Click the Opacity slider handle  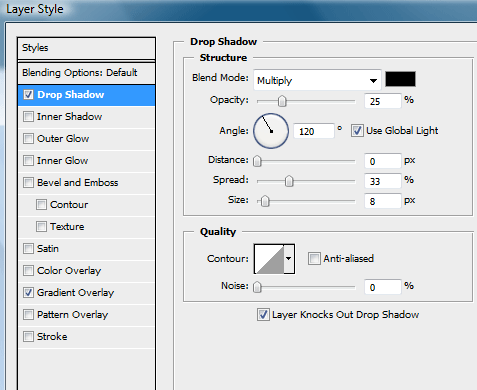(282, 101)
